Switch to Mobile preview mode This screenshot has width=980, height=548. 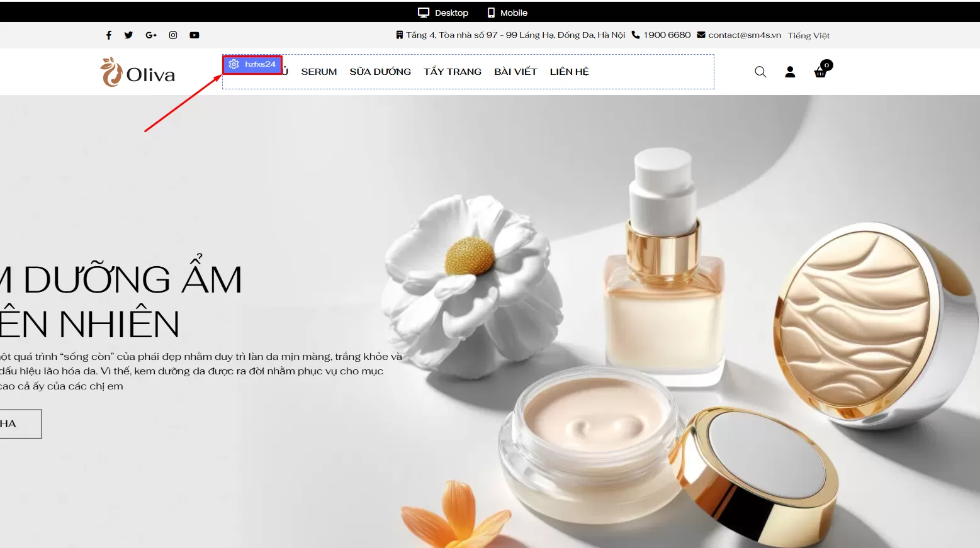tap(507, 13)
